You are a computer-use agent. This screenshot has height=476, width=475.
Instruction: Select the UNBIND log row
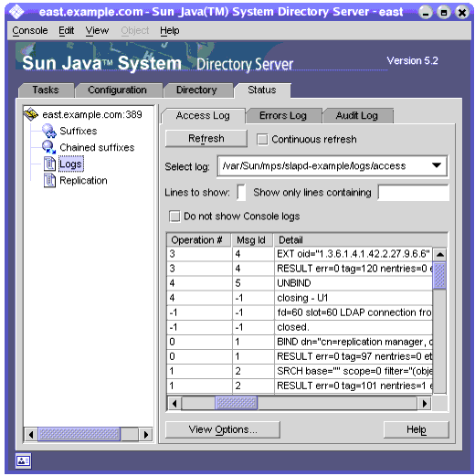(x=300, y=283)
